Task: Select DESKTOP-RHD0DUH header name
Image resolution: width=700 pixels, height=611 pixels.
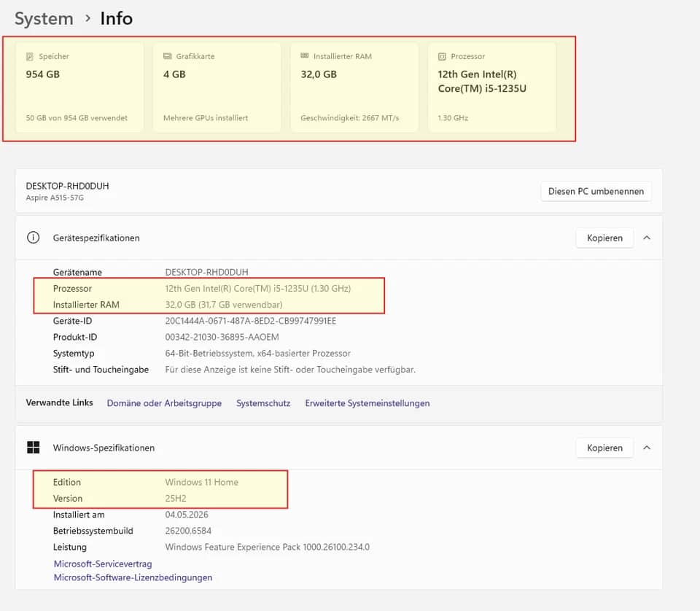Action: (x=67, y=186)
